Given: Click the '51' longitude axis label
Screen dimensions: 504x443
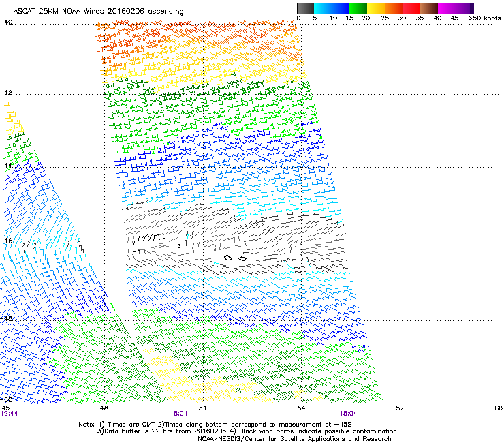Looking at the screenshot, I should tap(202, 408).
